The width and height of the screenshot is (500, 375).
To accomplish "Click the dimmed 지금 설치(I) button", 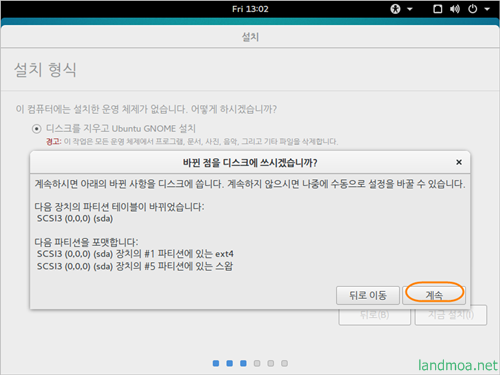I will tap(451, 315).
